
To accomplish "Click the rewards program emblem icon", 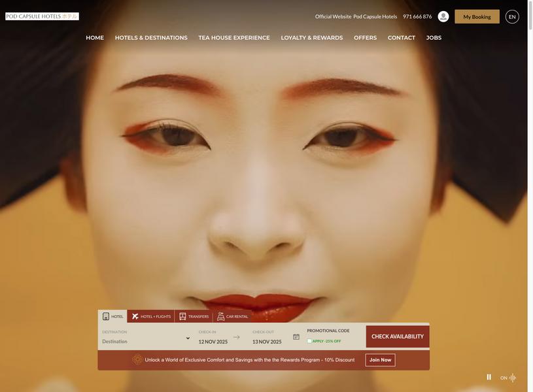I will (x=137, y=359).
